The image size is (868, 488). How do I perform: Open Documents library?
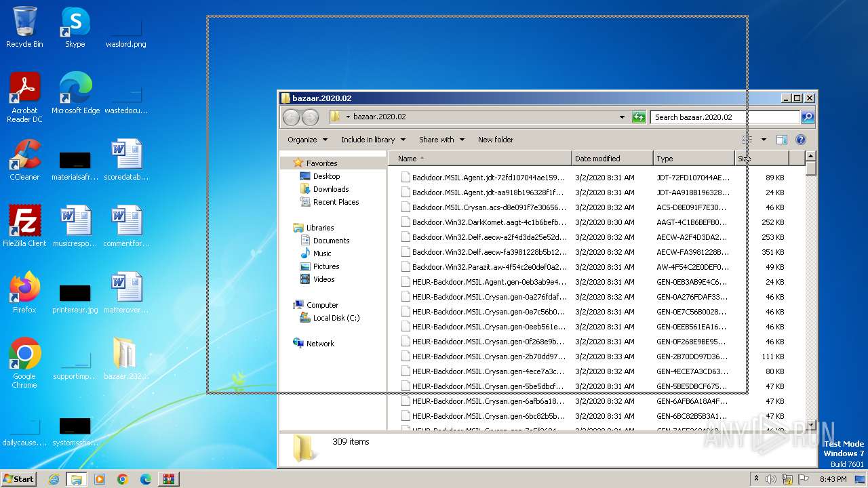pyautogui.click(x=331, y=241)
